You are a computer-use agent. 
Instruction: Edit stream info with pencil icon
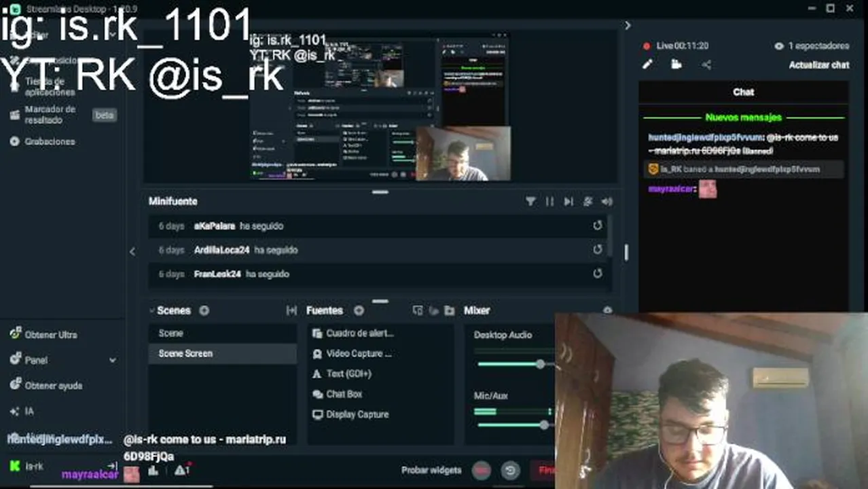coord(647,65)
